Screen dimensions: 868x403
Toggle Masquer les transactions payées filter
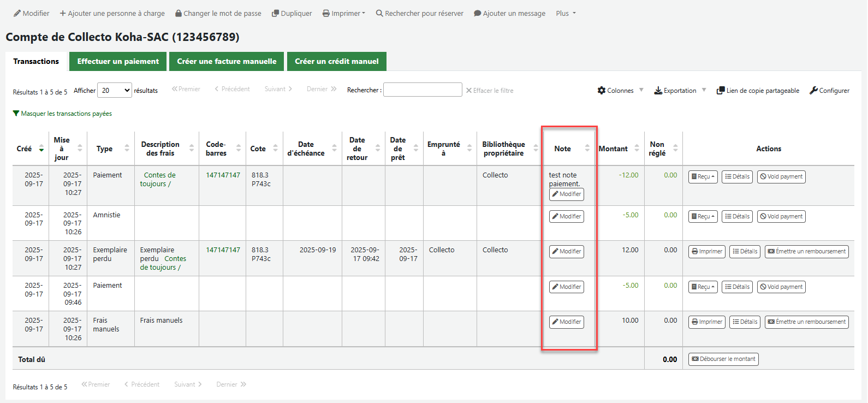coord(62,114)
